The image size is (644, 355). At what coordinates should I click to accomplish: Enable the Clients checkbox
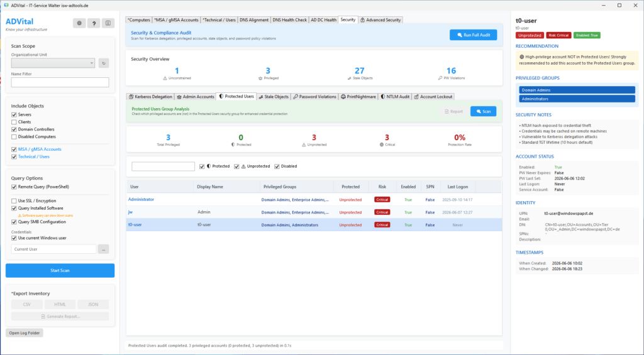click(14, 123)
